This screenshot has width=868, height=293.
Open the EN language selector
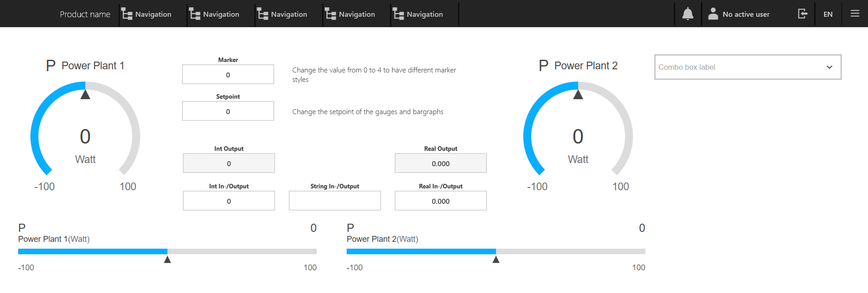tap(828, 14)
